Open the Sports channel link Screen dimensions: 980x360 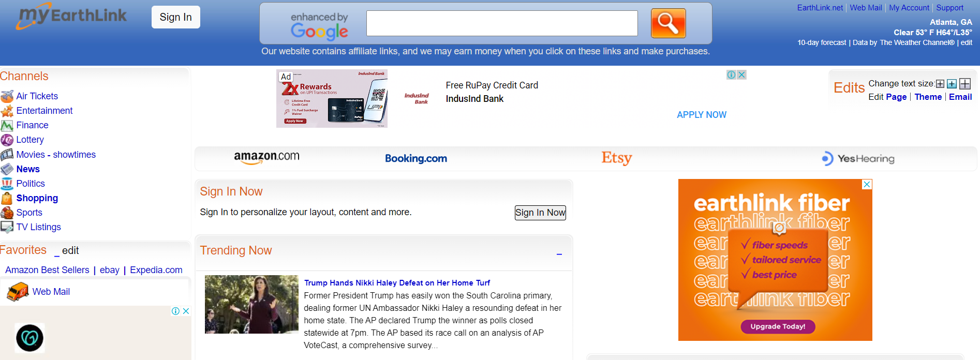[x=29, y=213]
